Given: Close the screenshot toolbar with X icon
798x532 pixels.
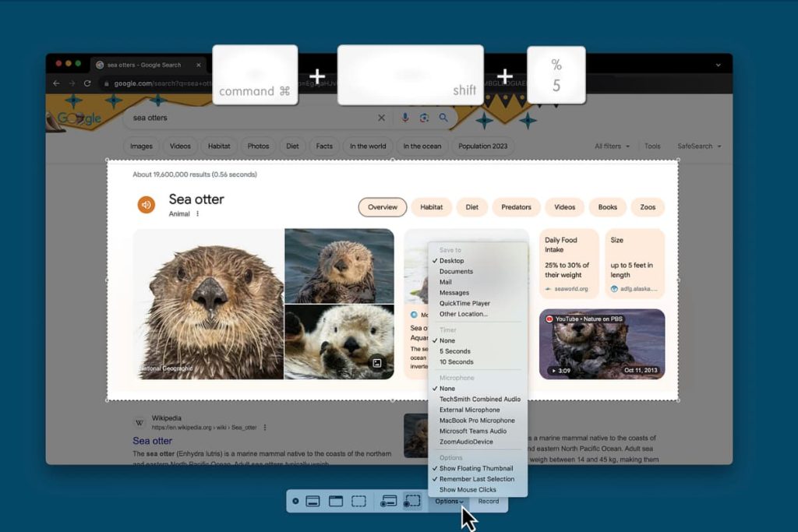Looking at the screenshot, I should [x=295, y=501].
